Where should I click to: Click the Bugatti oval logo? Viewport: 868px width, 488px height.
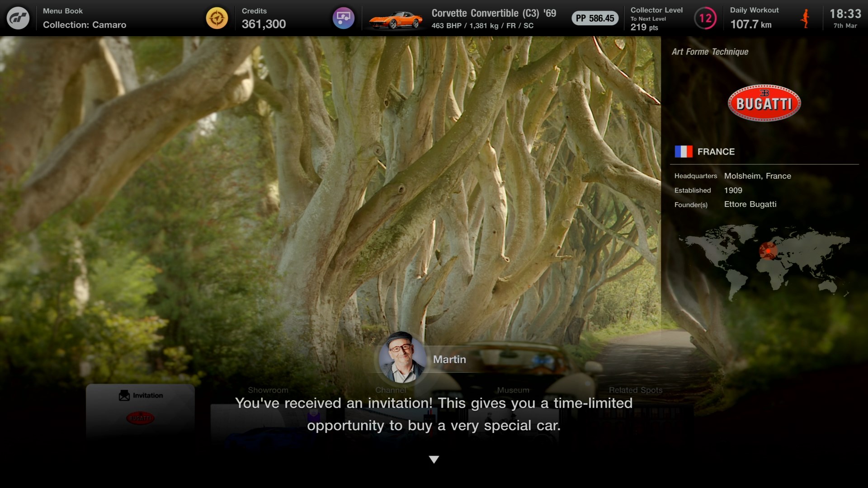coord(764,103)
